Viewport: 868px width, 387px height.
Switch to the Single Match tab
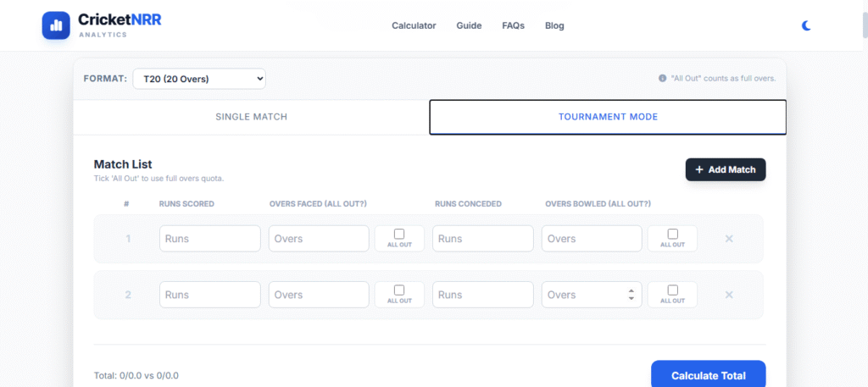251,117
